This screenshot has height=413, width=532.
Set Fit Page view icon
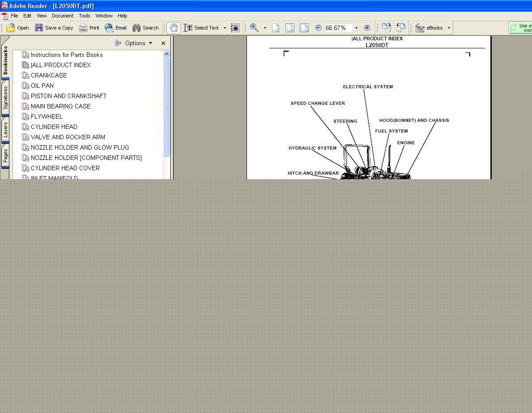[x=290, y=28]
